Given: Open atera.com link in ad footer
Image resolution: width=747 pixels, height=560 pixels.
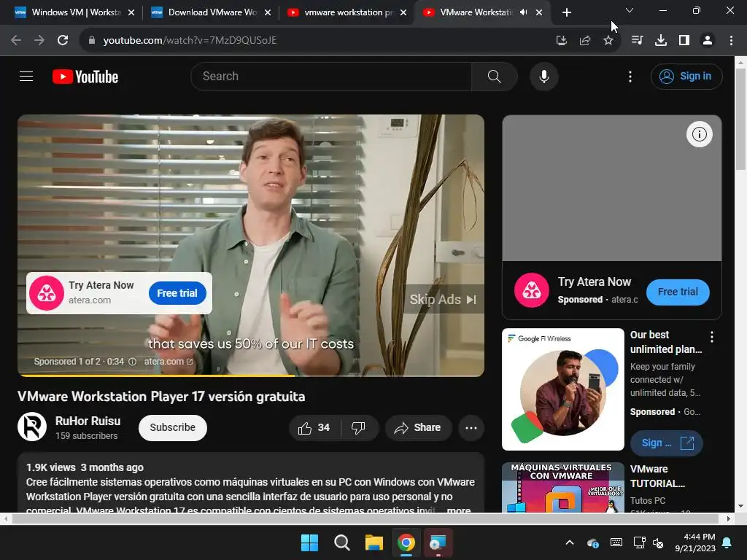Looking at the screenshot, I should (x=169, y=362).
